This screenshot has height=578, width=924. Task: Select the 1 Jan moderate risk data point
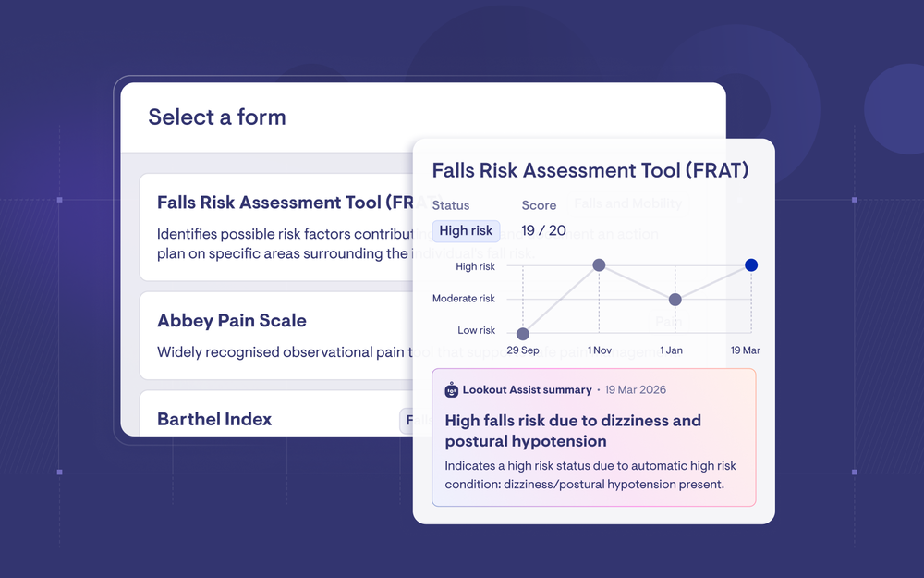[675, 300]
